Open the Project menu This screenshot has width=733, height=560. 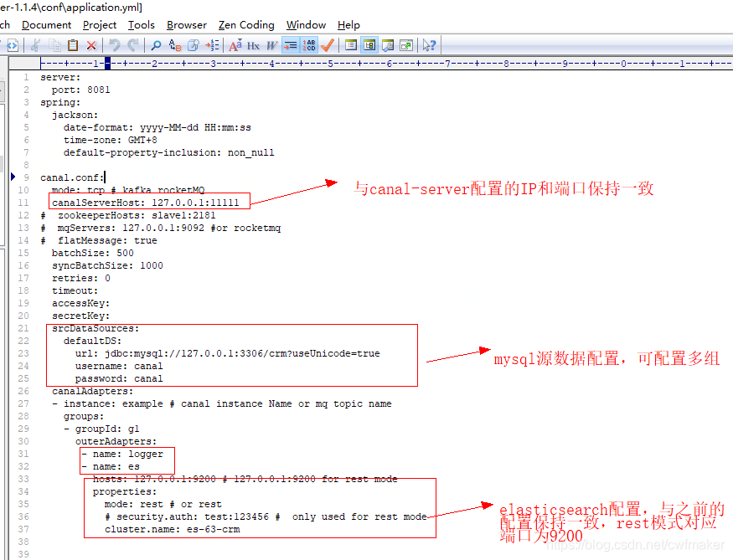coord(100,25)
